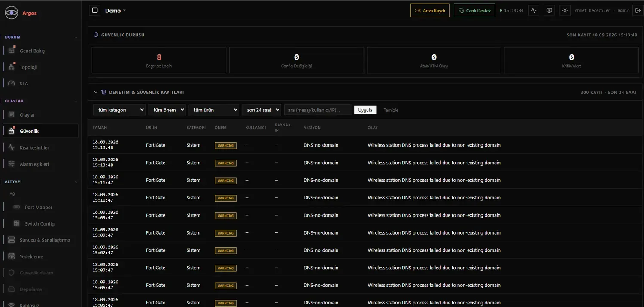Open the Kritik/Alert card
The width and height of the screenshot is (644, 307).
click(x=571, y=60)
